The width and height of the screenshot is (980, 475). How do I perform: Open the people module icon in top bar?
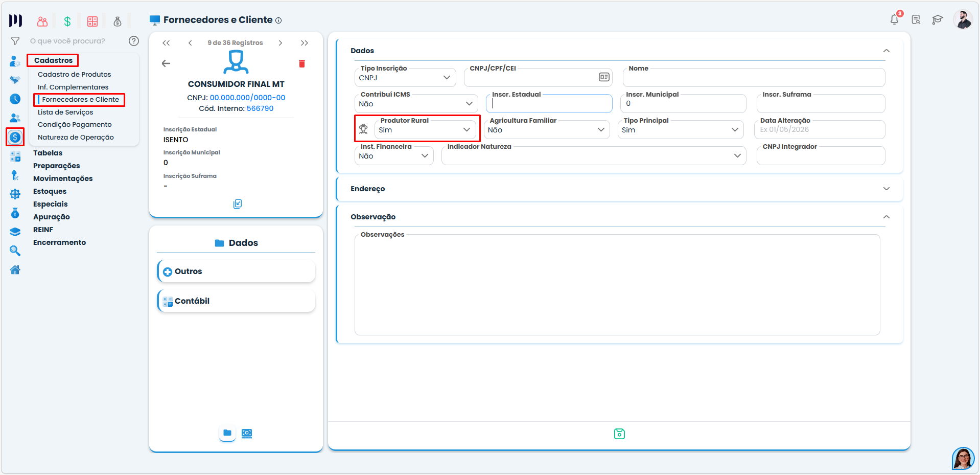point(42,21)
